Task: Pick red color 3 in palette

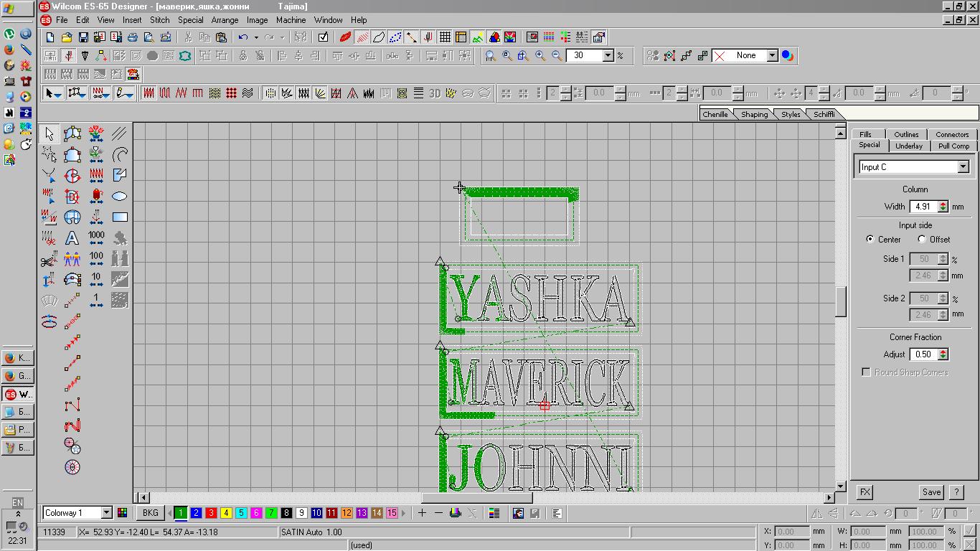Action: click(211, 513)
